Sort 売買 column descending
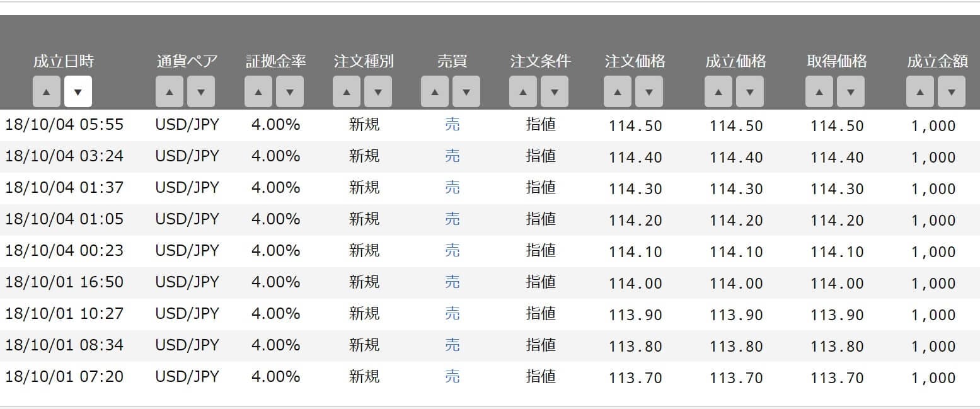Viewport: 980px width, 409px height. tap(466, 91)
